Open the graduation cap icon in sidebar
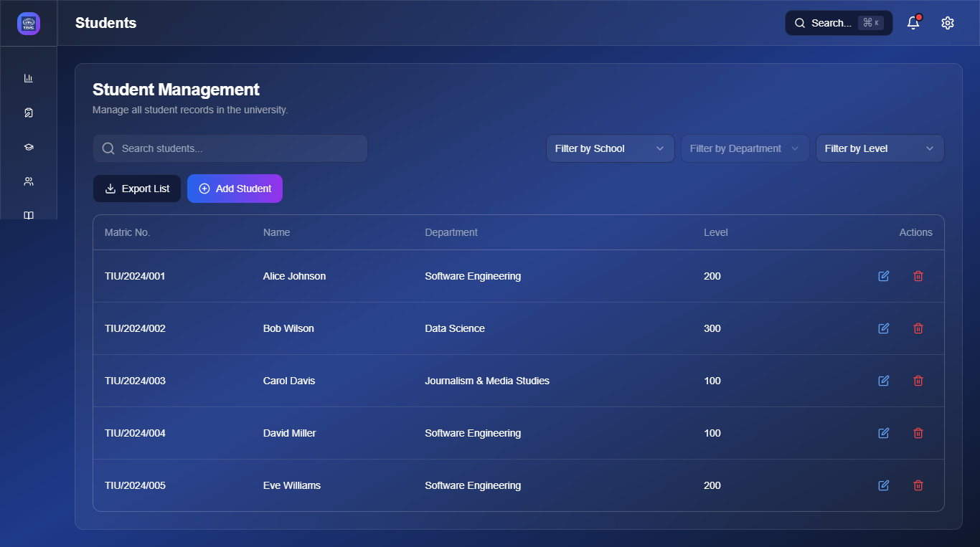The width and height of the screenshot is (980, 547). 29,147
